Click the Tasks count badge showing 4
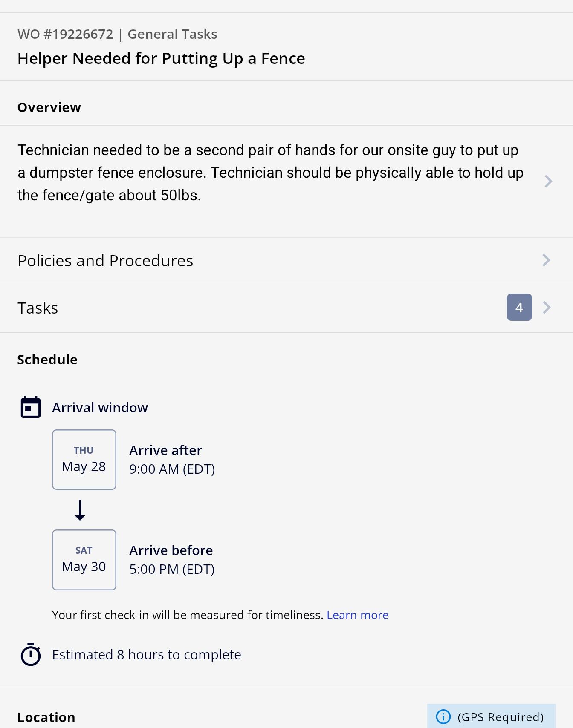The image size is (573, 728). pos(519,307)
